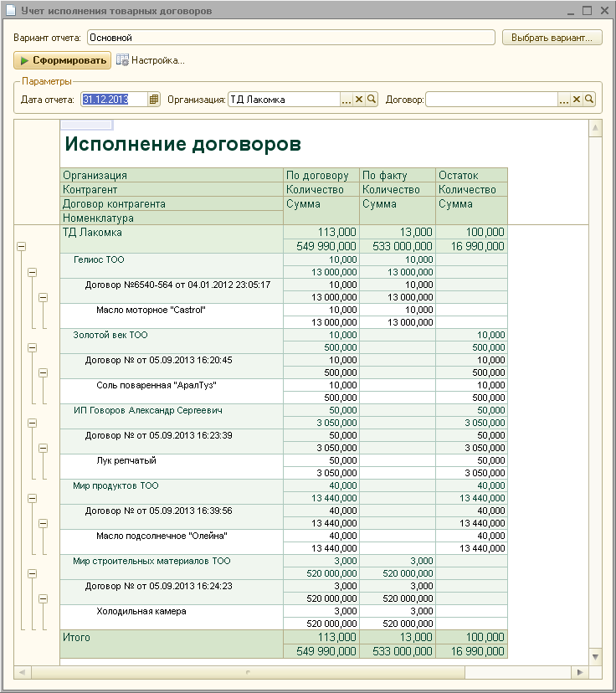The width and height of the screenshot is (616, 693).
Task: Click the vertical scrollbar down arrow
Action: pyautogui.click(x=595, y=657)
